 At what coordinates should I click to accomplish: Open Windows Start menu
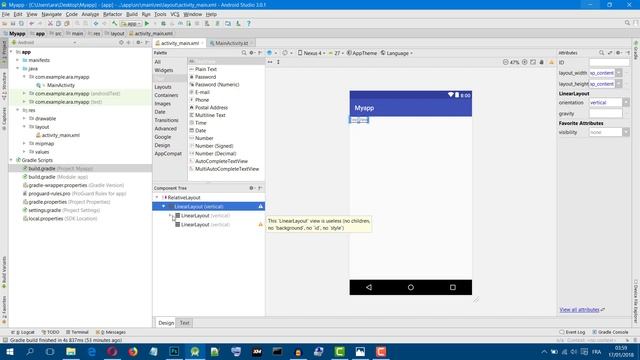pos(10,351)
